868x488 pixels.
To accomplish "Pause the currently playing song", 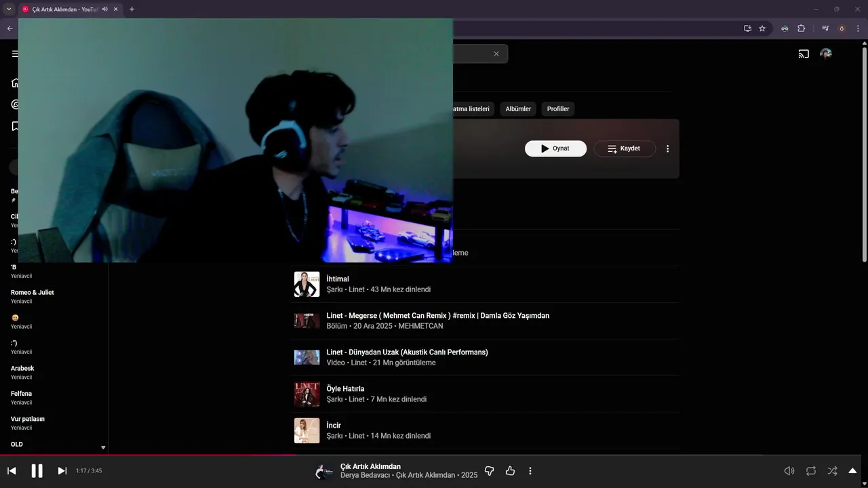I will pyautogui.click(x=37, y=471).
